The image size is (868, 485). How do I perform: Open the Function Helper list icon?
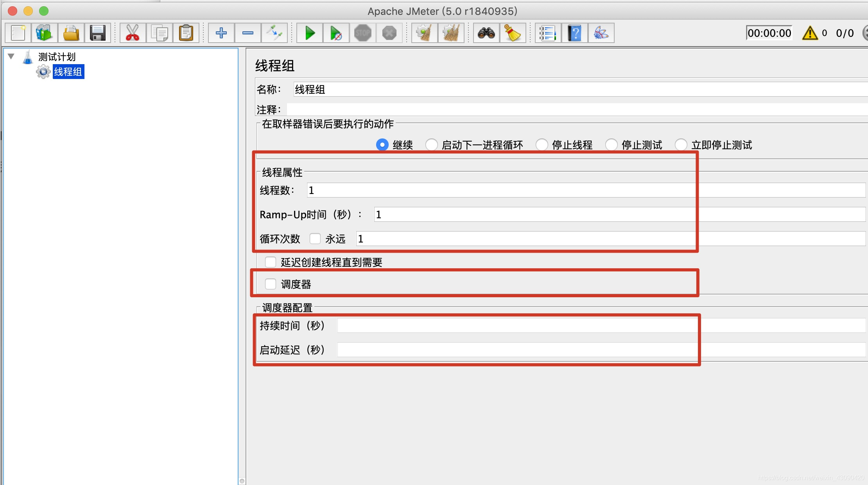[x=548, y=33]
